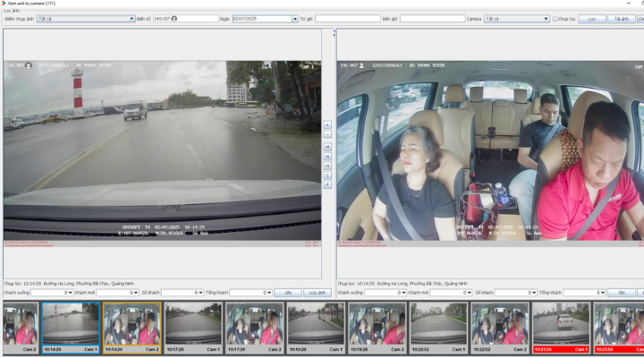644x358 pixels.
Task: Expand left panel Khách mới dropdown
Action: click(136, 293)
